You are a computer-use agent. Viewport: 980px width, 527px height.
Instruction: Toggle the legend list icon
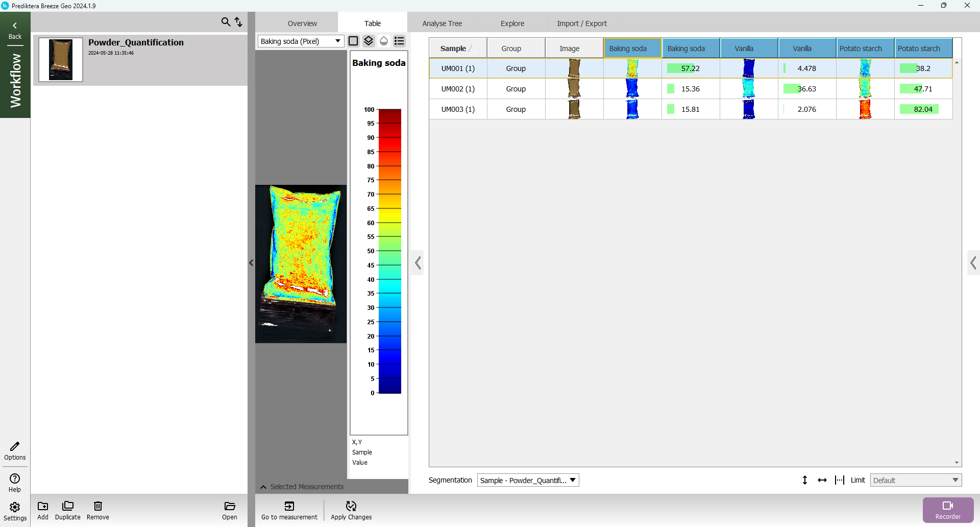[x=399, y=41]
